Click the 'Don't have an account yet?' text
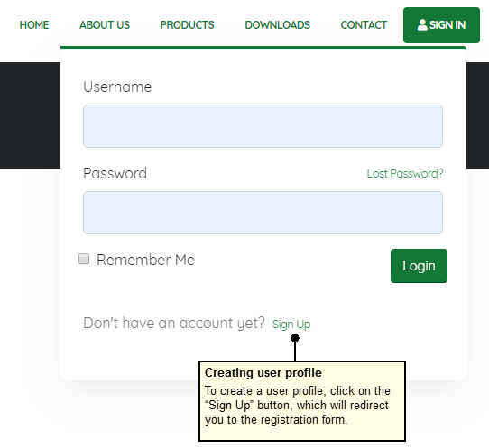This screenshot has width=489, height=448. (x=174, y=323)
